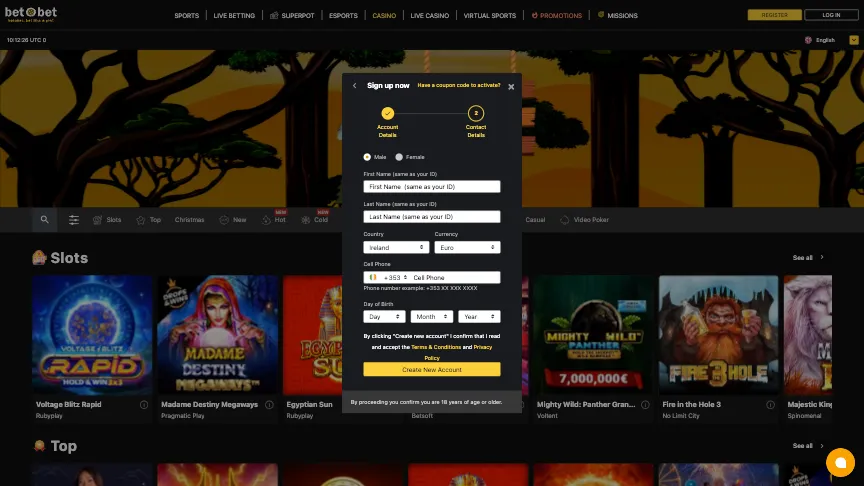Click the Account Details completed step circle
Screen dimensions: 864x486
(387, 114)
